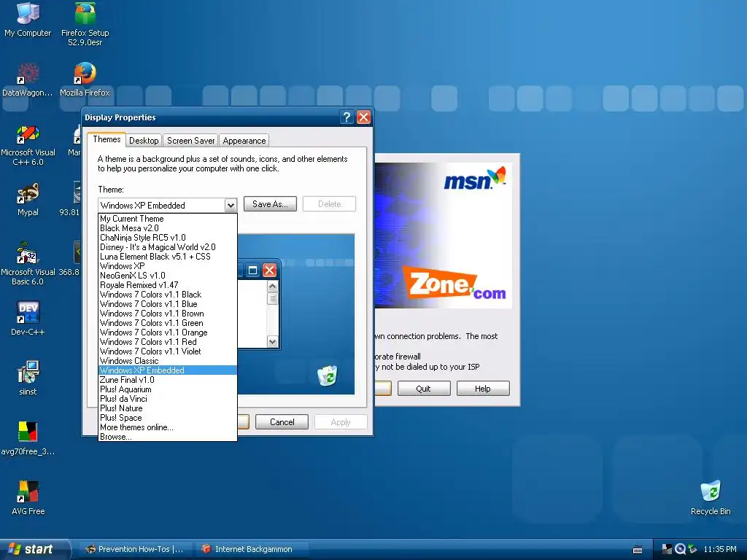The width and height of the screenshot is (747, 560).
Task: Choose Luna Element Black v5.1 + CSS
Action: 167,257
